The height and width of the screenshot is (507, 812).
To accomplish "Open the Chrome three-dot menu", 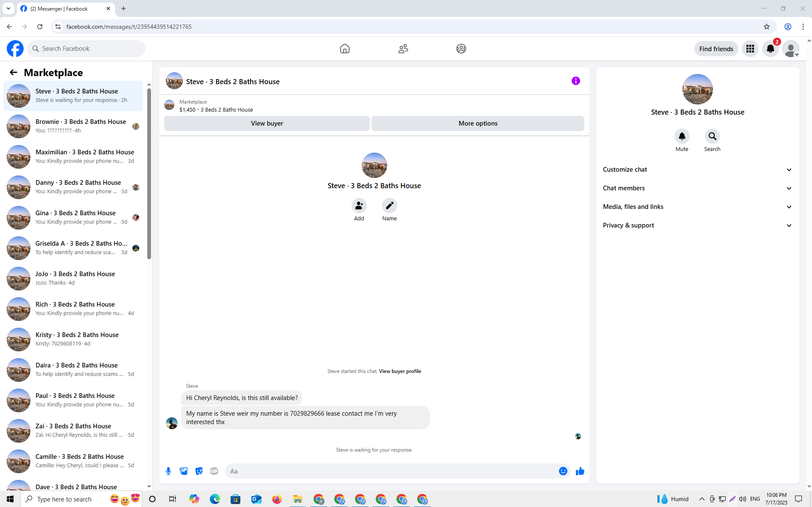I will [803, 27].
